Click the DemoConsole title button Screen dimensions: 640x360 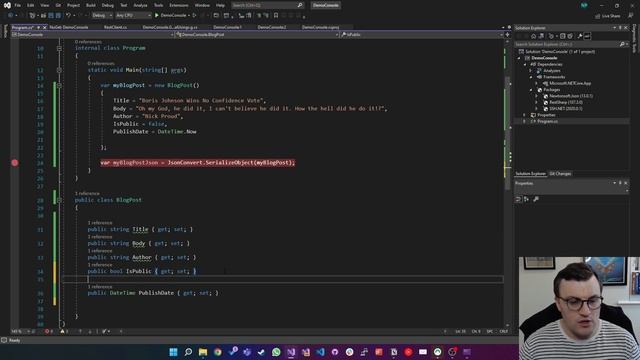pos(326,5)
